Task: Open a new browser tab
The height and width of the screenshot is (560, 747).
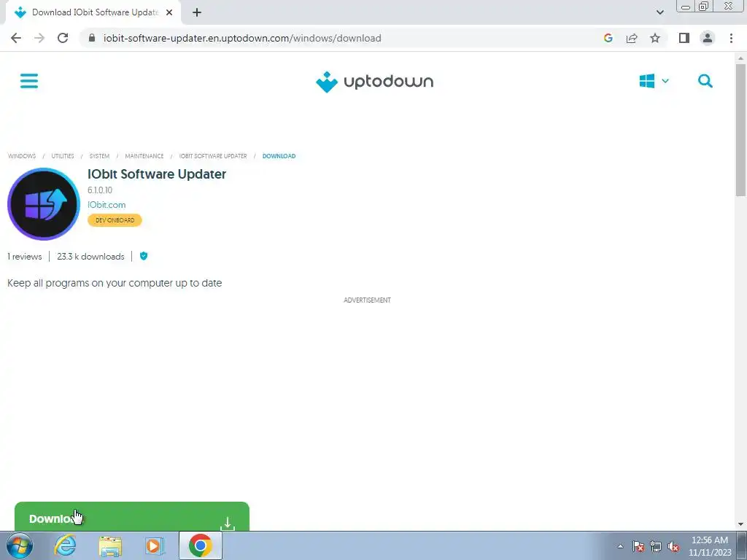Action: tap(197, 12)
